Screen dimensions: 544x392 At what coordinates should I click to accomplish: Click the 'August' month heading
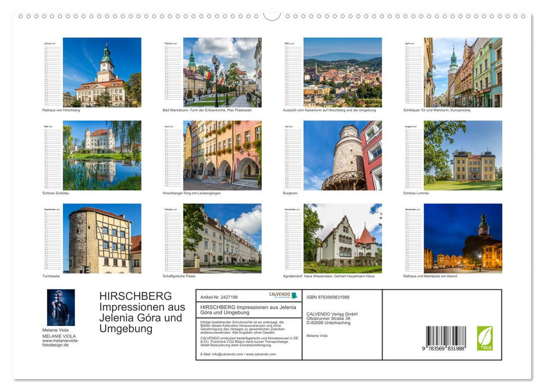coord(411,127)
